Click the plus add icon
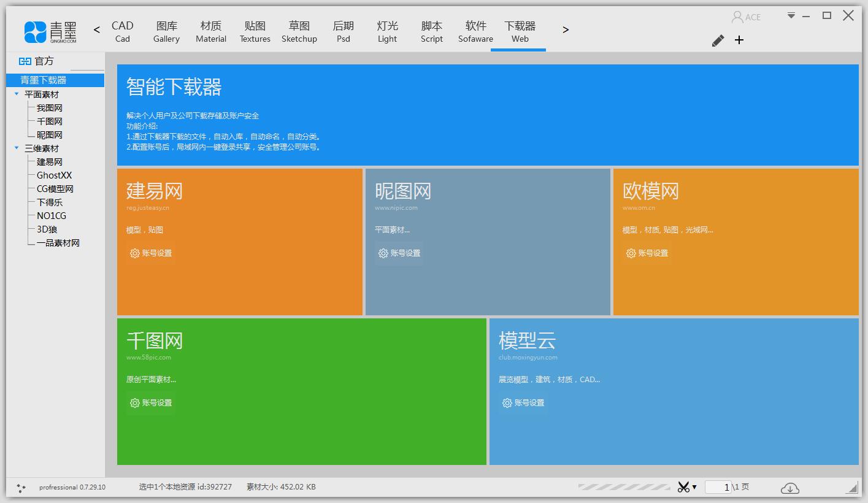The width and height of the screenshot is (868, 503). pyautogui.click(x=739, y=40)
